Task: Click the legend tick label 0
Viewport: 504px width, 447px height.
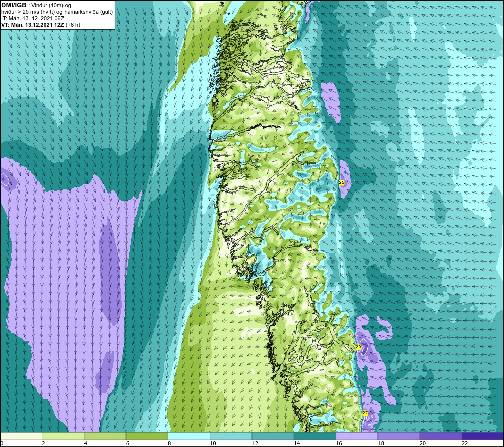Action: click(x=2, y=443)
